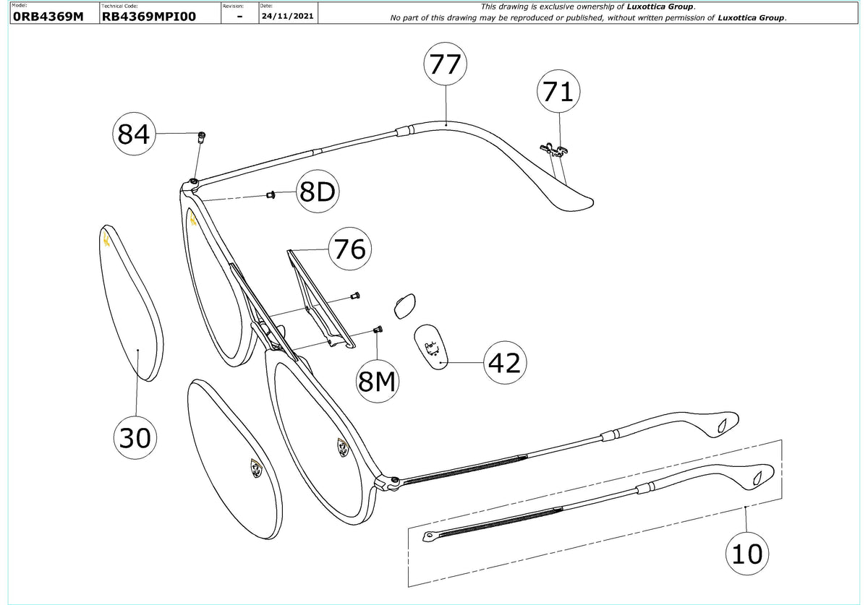Click the reproduction permission notice line
The image size is (868, 605).
point(588,17)
